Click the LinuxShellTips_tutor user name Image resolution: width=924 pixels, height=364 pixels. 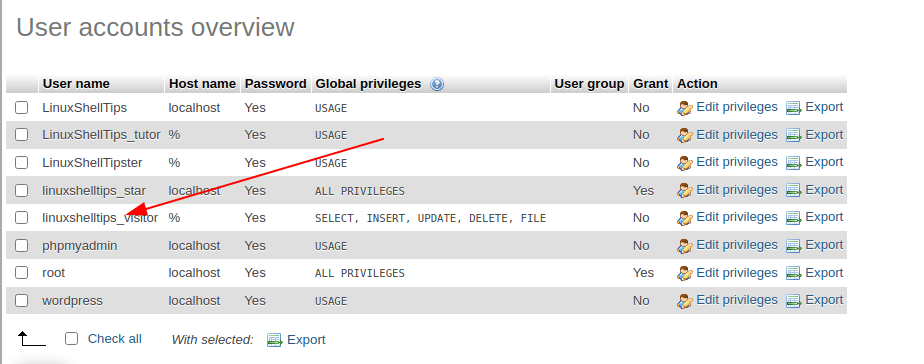pyautogui.click(x=101, y=135)
